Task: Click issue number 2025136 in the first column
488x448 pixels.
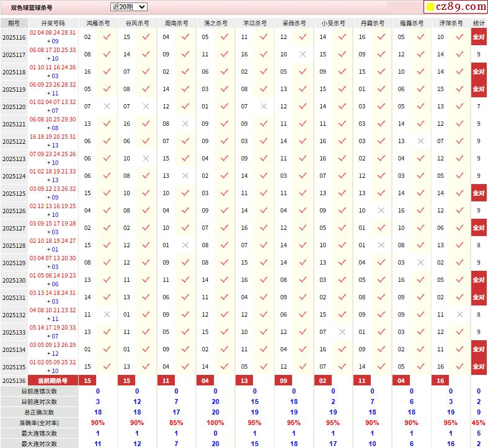Action: pos(14,380)
